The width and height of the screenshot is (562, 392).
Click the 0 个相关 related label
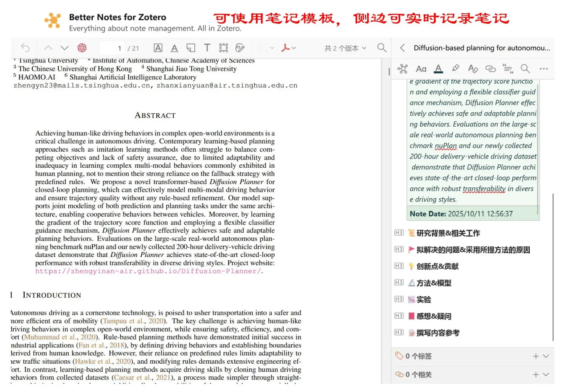tap(419, 375)
